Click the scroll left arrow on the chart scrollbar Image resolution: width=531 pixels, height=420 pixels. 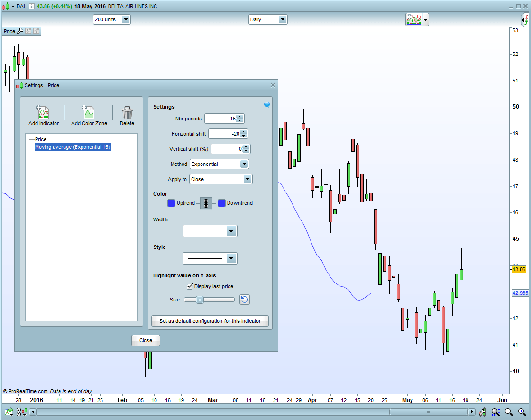click(33, 412)
